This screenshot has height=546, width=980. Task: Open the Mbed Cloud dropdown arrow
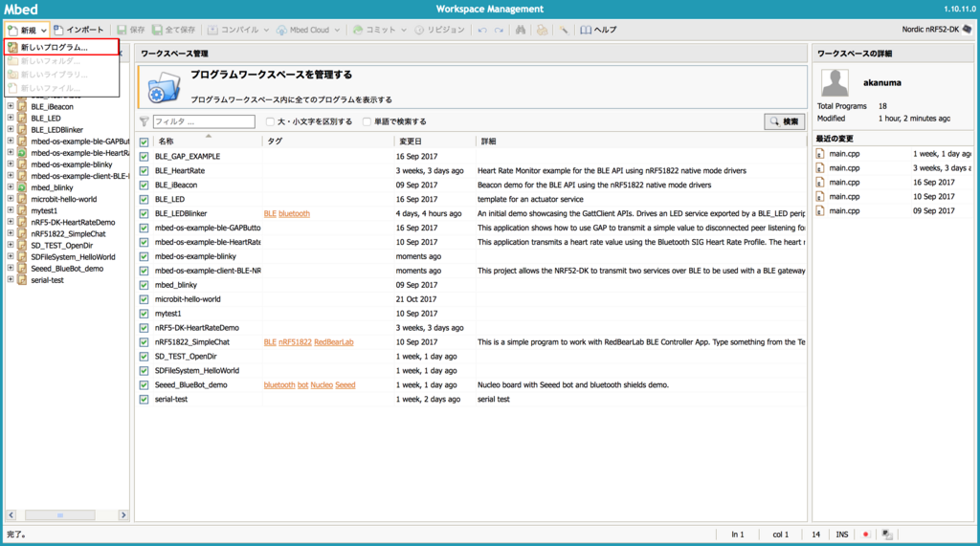coord(337,30)
